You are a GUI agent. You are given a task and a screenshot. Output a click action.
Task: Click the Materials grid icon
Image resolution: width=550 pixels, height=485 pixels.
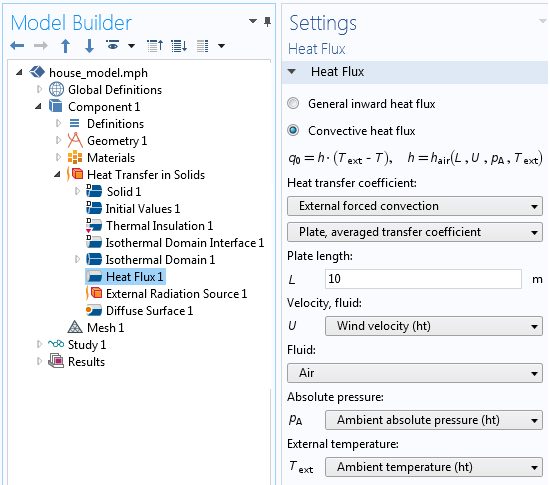click(x=75, y=157)
